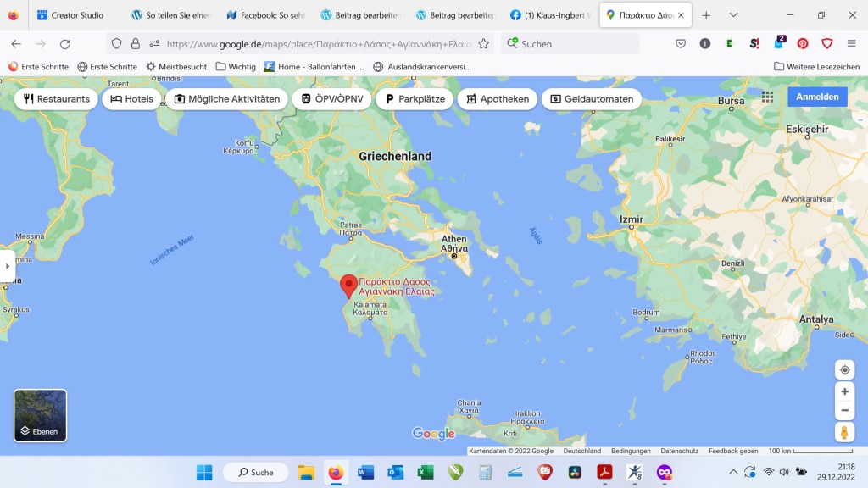Open the Google apps grid
The height and width of the screenshot is (488, 868).
pyautogui.click(x=767, y=97)
